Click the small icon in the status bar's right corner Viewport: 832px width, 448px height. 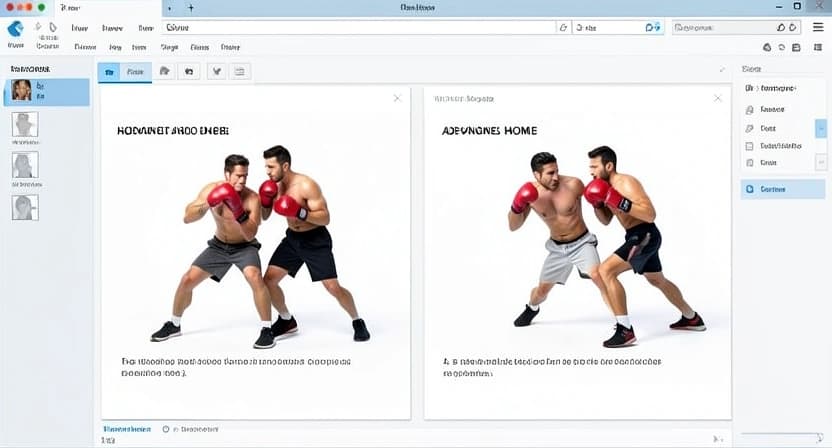click(717, 439)
